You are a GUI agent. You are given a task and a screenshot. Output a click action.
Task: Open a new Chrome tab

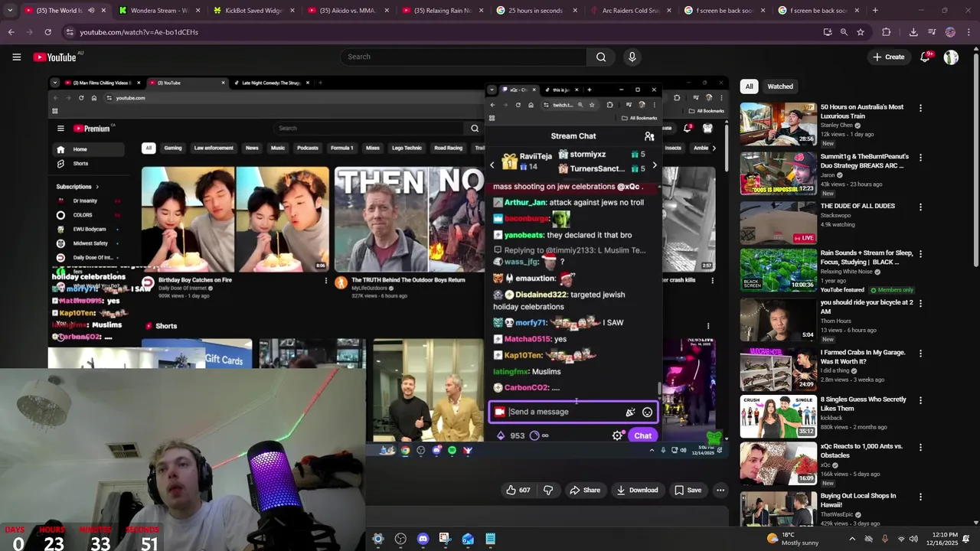(x=875, y=11)
